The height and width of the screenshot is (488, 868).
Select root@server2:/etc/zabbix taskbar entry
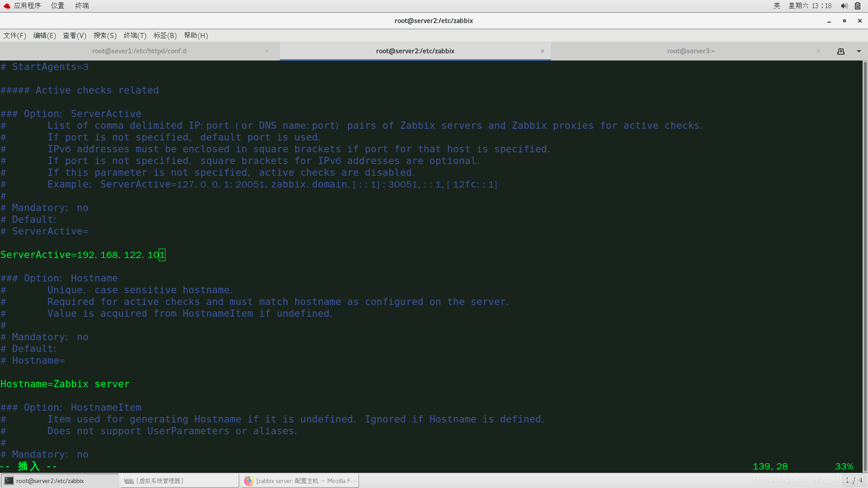[60, 481]
